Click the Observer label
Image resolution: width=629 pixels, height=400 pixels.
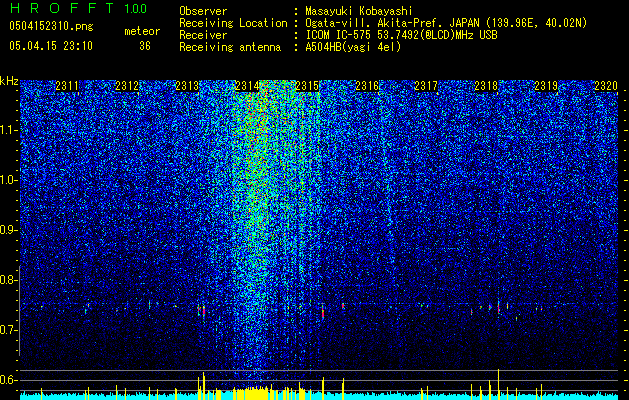point(203,11)
